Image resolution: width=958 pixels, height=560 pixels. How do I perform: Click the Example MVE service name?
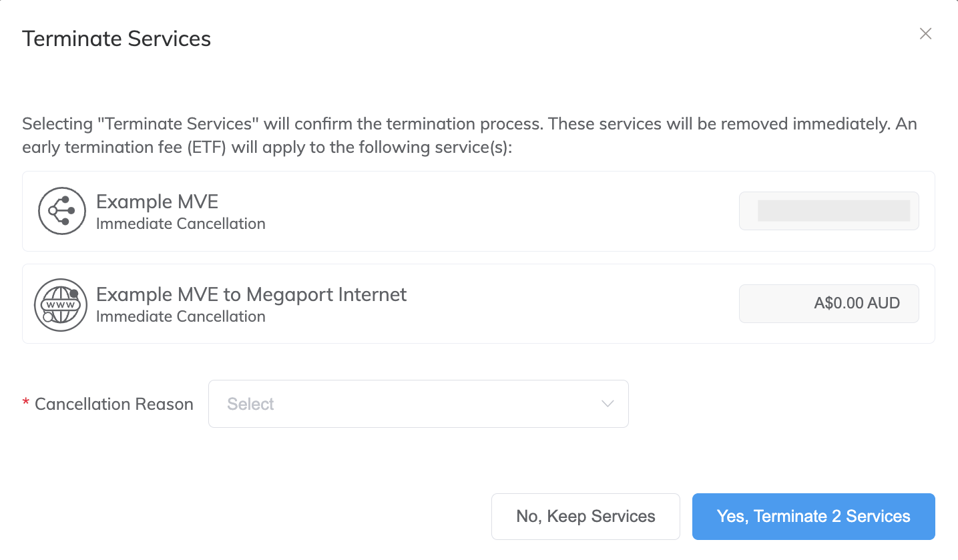click(x=157, y=202)
